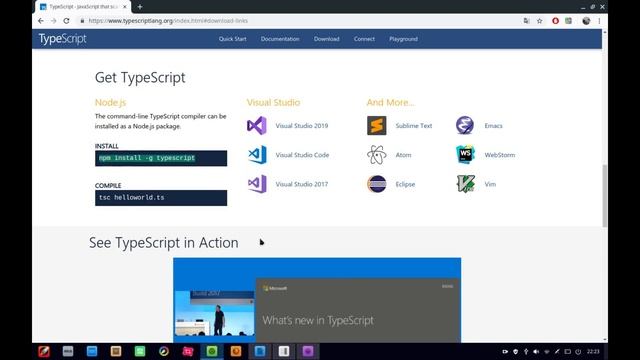Reload the page with the refresh icon
The height and width of the screenshot is (360, 640).
tap(67, 21)
